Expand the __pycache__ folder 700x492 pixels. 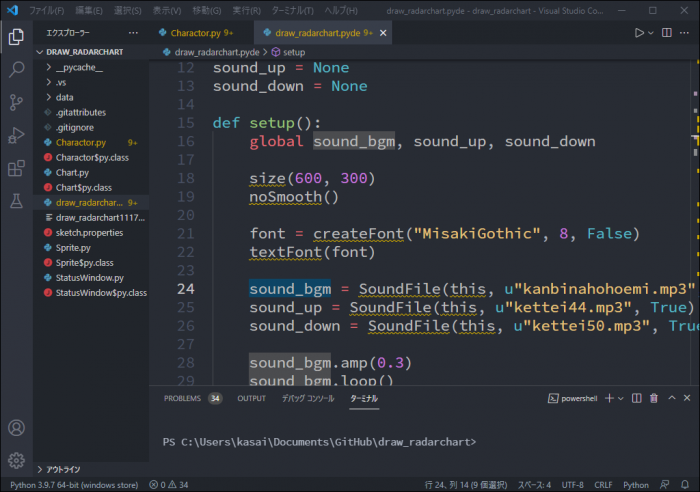tap(78, 67)
